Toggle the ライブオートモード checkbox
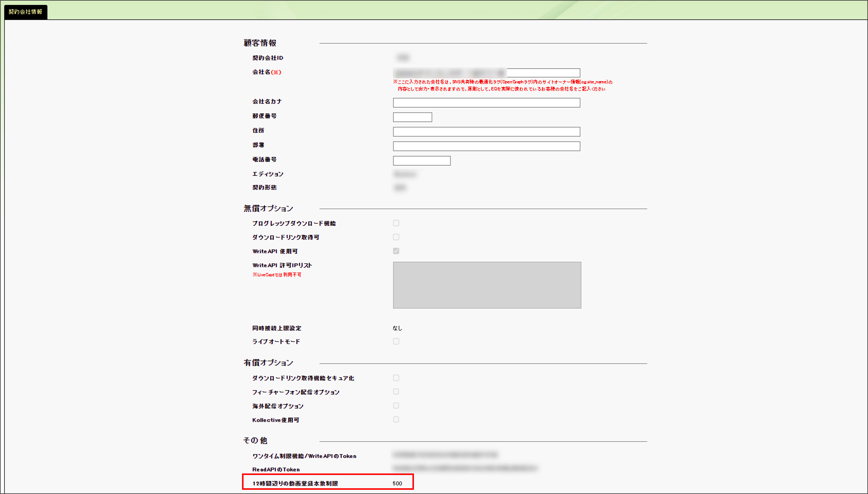This screenshot has width=868, height=494. (396, 341)
